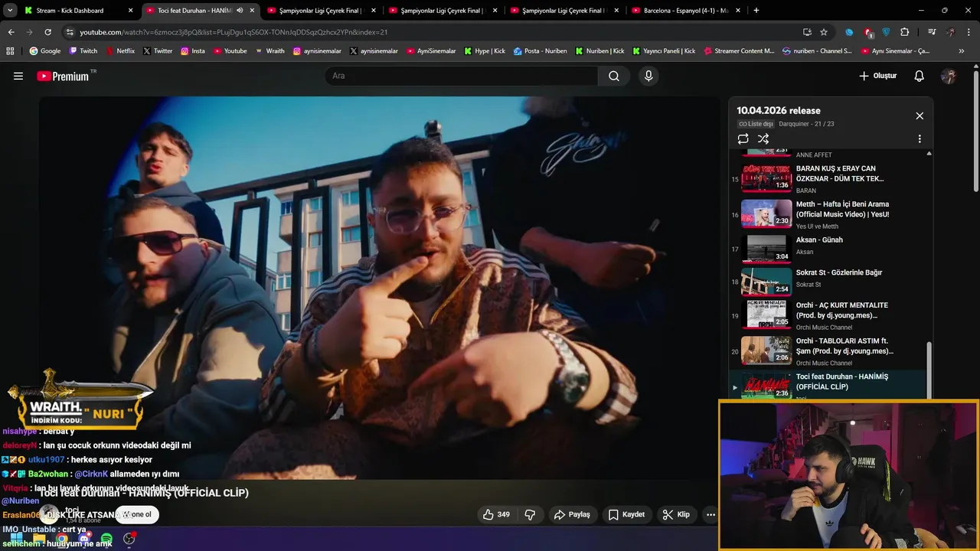Open the Twitch bookmark
The height and width of the screenshot is (551, 980).
[83, 51]
